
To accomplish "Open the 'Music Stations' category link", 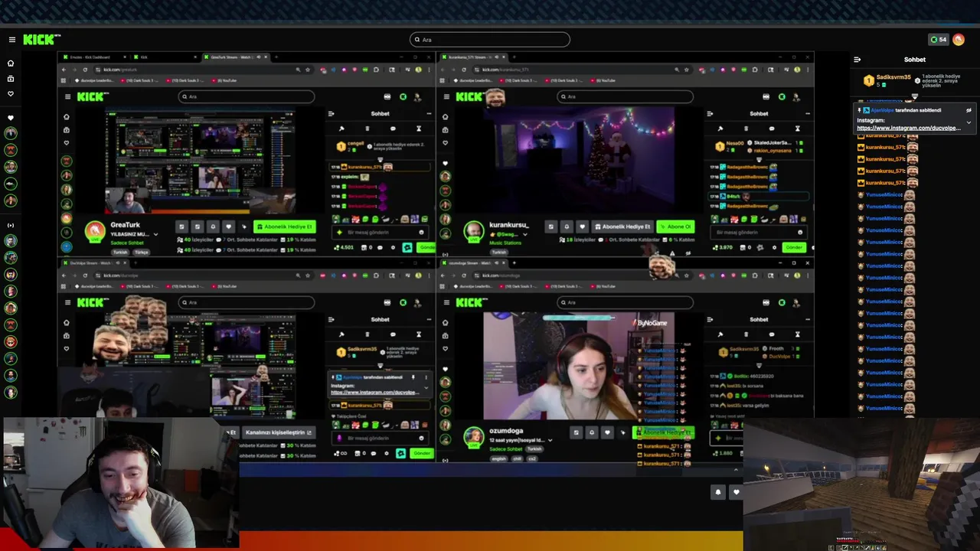I will [x=505, y=243].
